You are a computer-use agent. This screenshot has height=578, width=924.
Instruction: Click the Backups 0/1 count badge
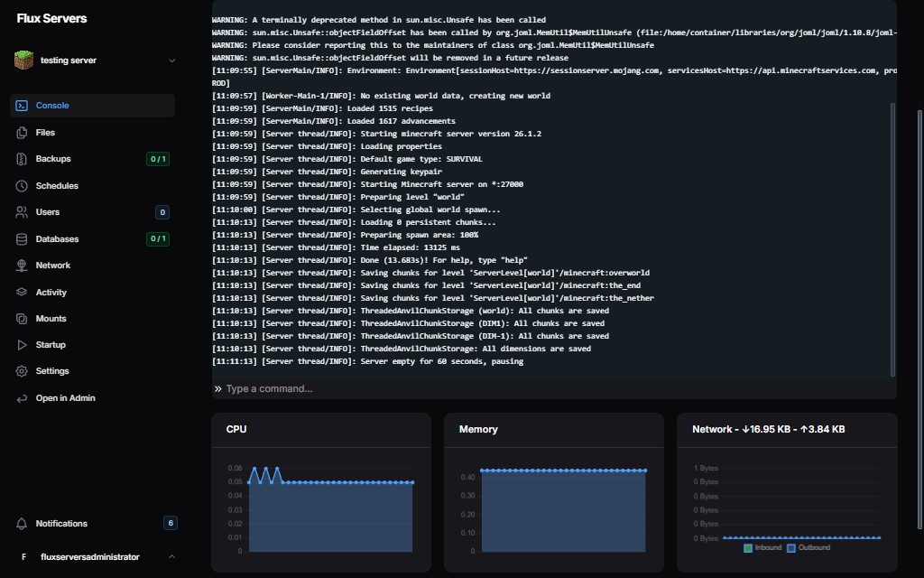pyautogui.click(x=158, y=159)
